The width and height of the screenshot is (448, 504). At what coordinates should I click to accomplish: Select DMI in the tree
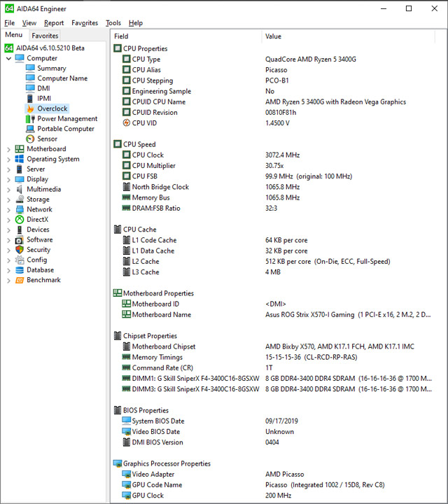pyautogui.click(x=43, y=88)
